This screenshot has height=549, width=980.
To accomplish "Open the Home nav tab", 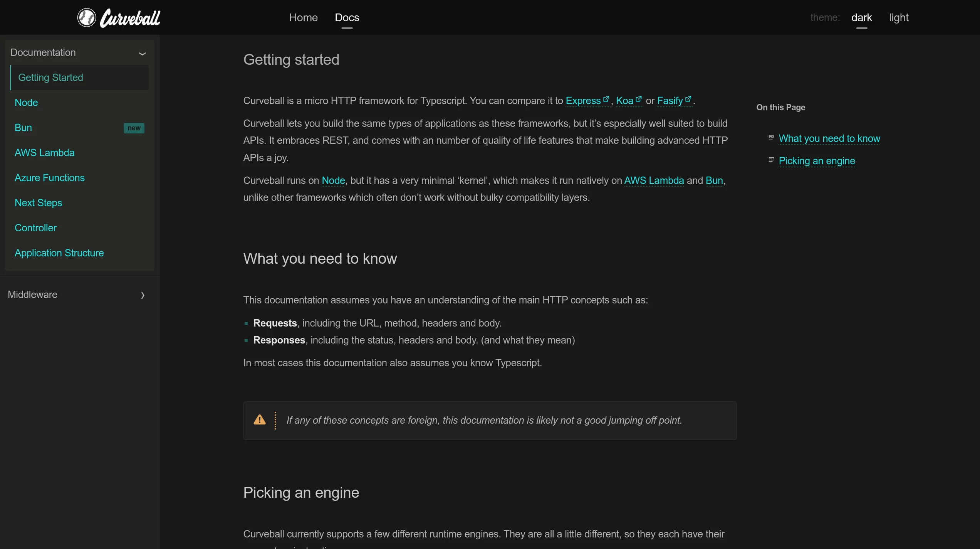I will click(303, 18).
